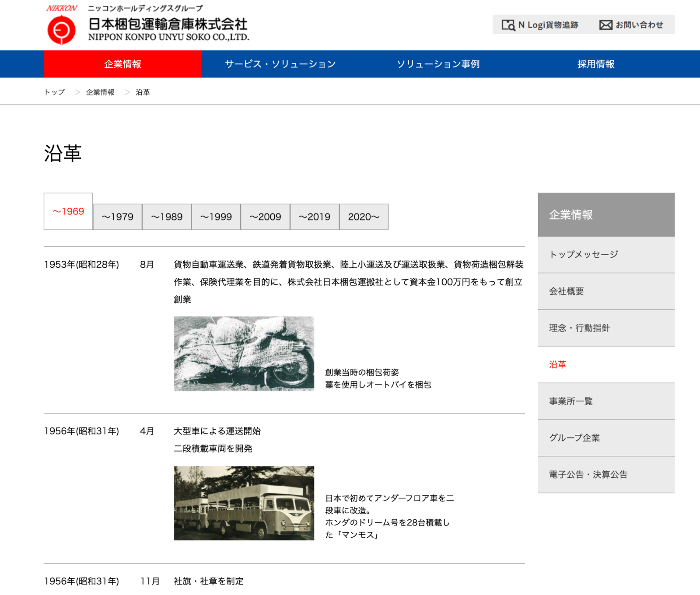Image resolution: width=700 pixels, height=595 pixels.
Task: Open the ソリューション事例 menu
Action: pos(438,64)
